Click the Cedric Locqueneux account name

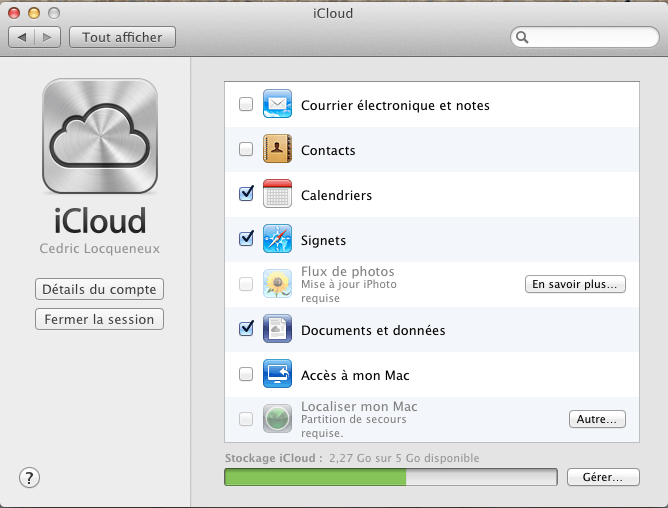point(100,249)
